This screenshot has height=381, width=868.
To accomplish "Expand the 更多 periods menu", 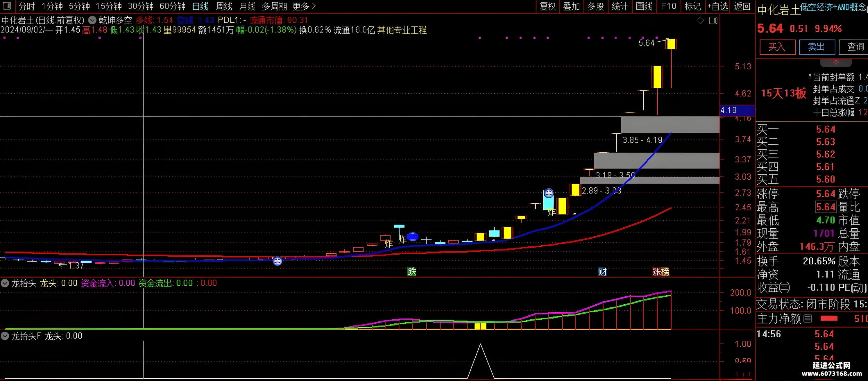I will (304, 6).
